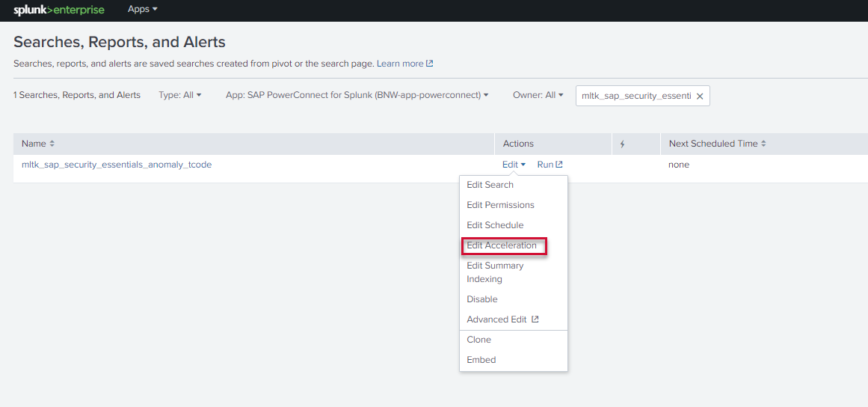The image size is (868, 407).
Task: Sort by Next Scheduled Time column
Action: 763,144
